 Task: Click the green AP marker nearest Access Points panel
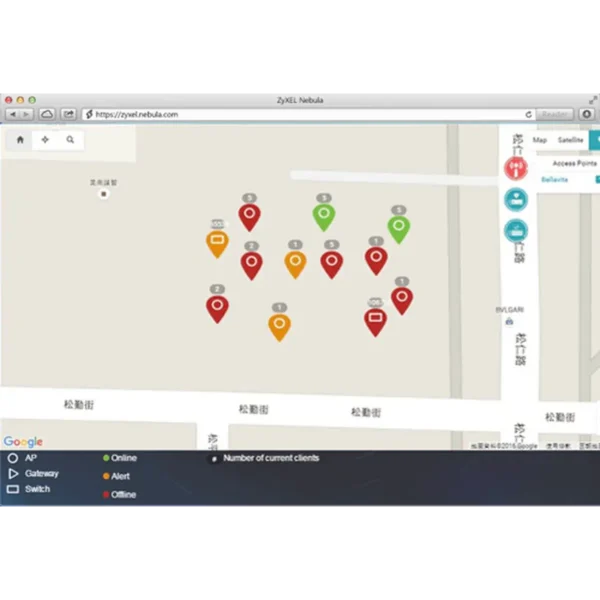tap(399, 229)
